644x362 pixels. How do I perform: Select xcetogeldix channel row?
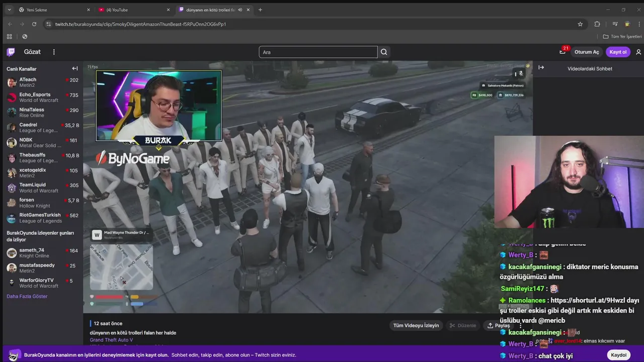[42, 173]
